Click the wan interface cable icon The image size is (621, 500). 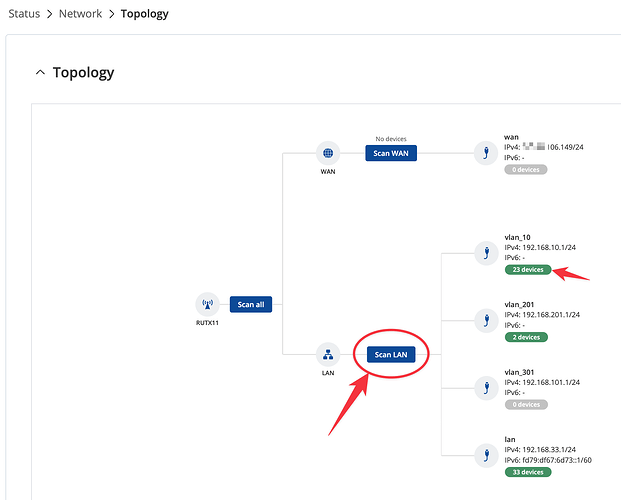point(486,153)
